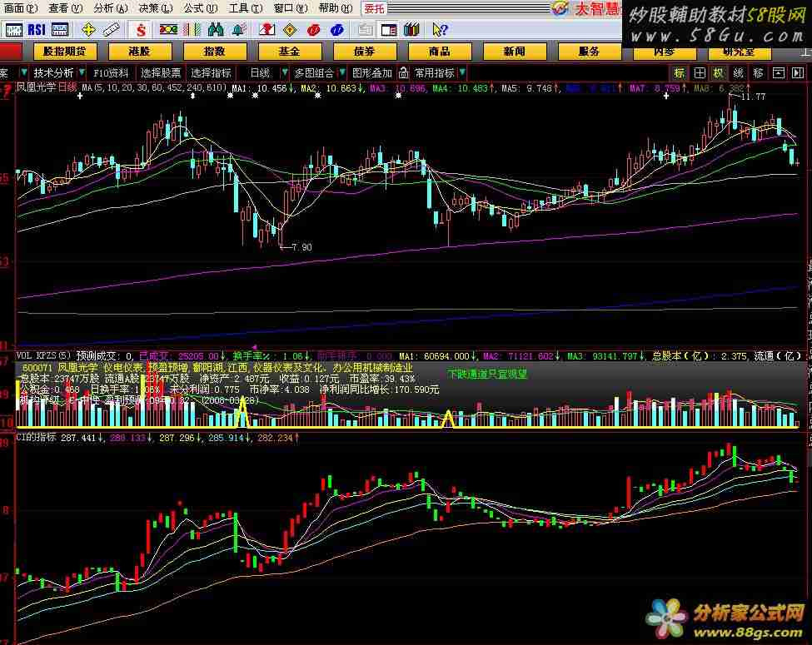Click the VOL KPZS(5) indicator label

(x=43, y=355)
